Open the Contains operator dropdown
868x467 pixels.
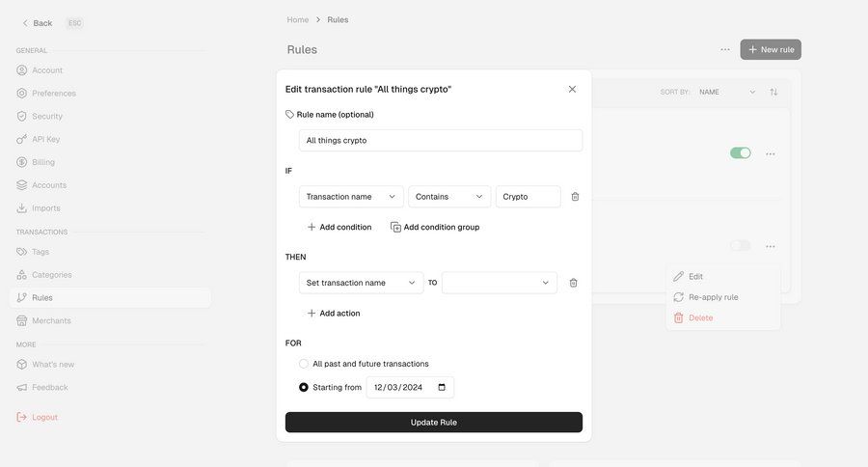coord(448,197)
